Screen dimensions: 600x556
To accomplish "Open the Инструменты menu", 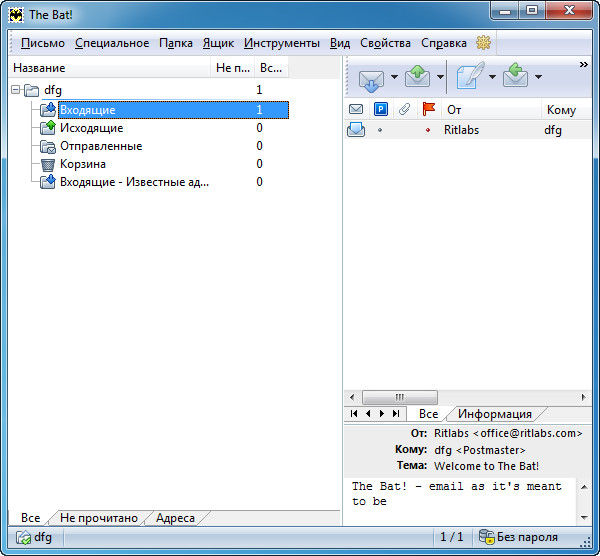I will click(281, 43).
